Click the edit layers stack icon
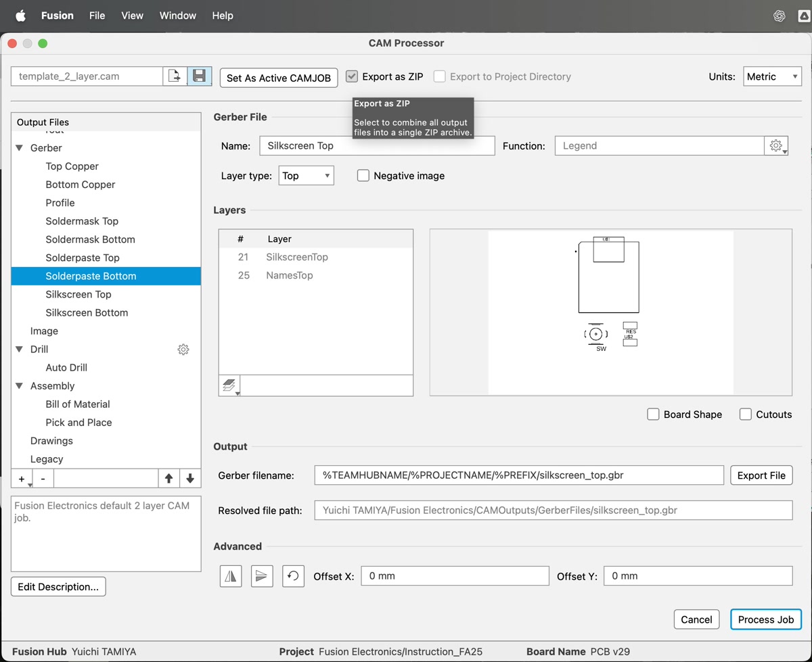Viewport: 812px width, 662px height. coord(229,385)
